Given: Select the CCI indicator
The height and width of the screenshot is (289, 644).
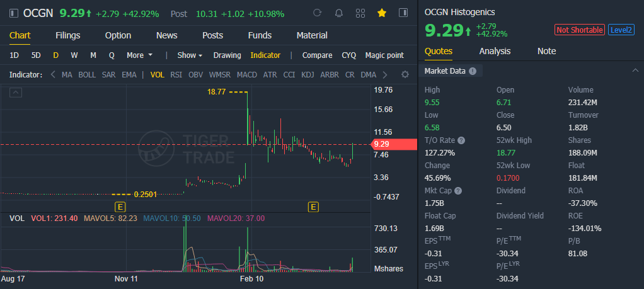Looking at the screenshot, I should click(289, 75).
